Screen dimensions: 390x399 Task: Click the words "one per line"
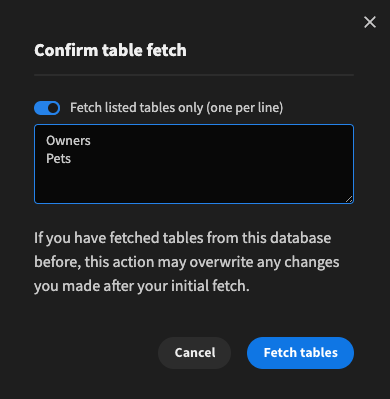point(245,108)
